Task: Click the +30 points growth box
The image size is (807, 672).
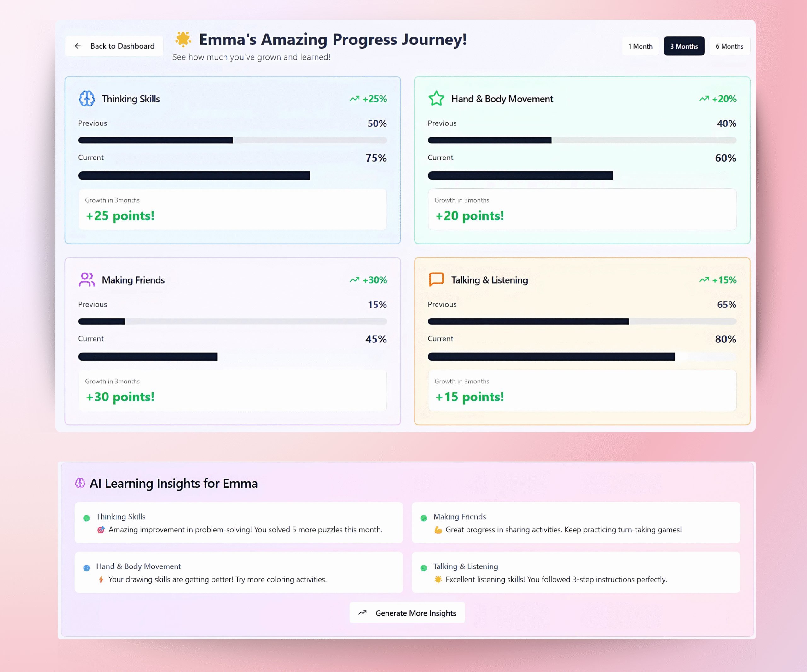Action: (233, 391)
